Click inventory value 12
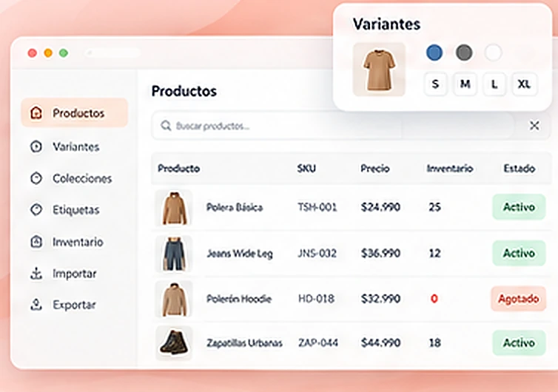The height and width of the screenshot is (392, 558). coord(435,253)
